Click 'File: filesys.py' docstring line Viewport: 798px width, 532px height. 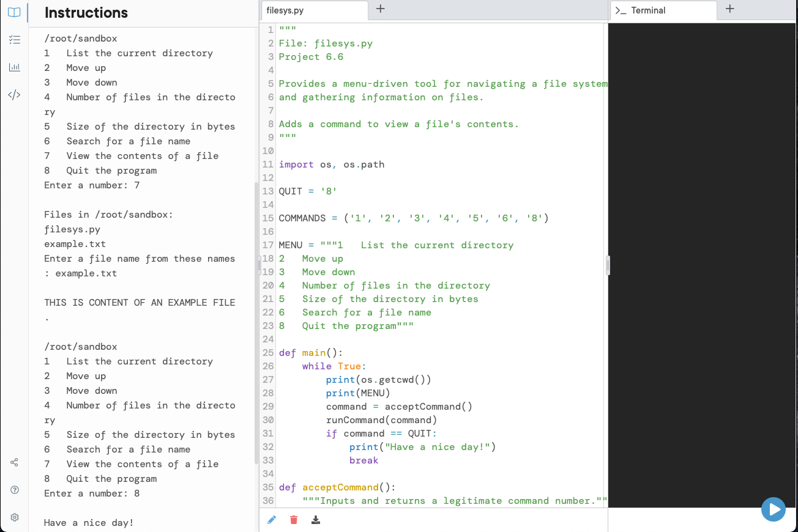(326, 43)
